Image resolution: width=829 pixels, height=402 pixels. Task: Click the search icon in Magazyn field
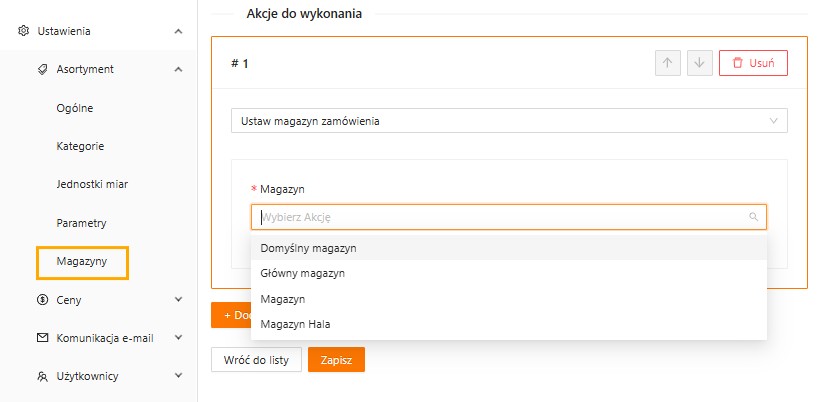tap(753, 216)
